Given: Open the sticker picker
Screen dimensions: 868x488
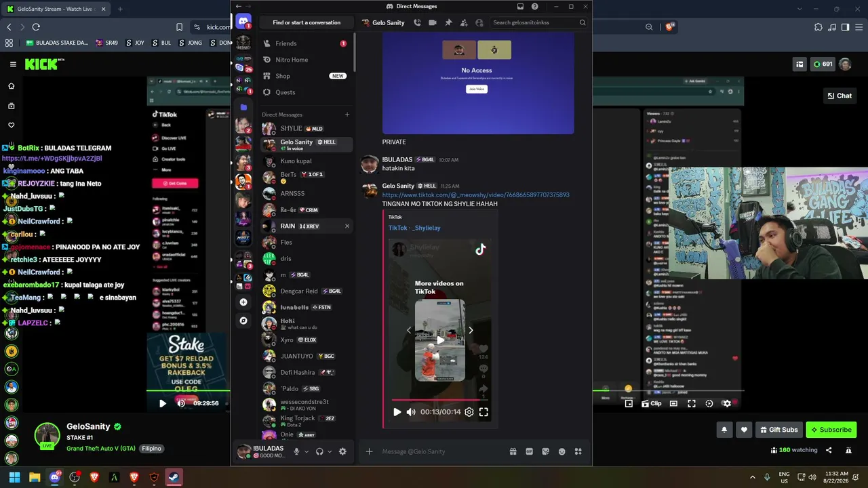Looking at the screenshot, I should pos(545,451).
